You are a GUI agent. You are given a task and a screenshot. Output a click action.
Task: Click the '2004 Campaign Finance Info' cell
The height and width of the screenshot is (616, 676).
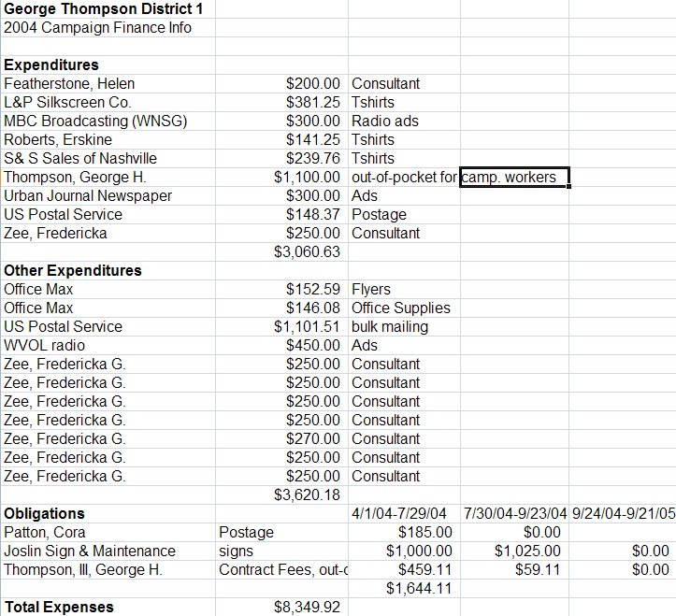click(108, 27)
